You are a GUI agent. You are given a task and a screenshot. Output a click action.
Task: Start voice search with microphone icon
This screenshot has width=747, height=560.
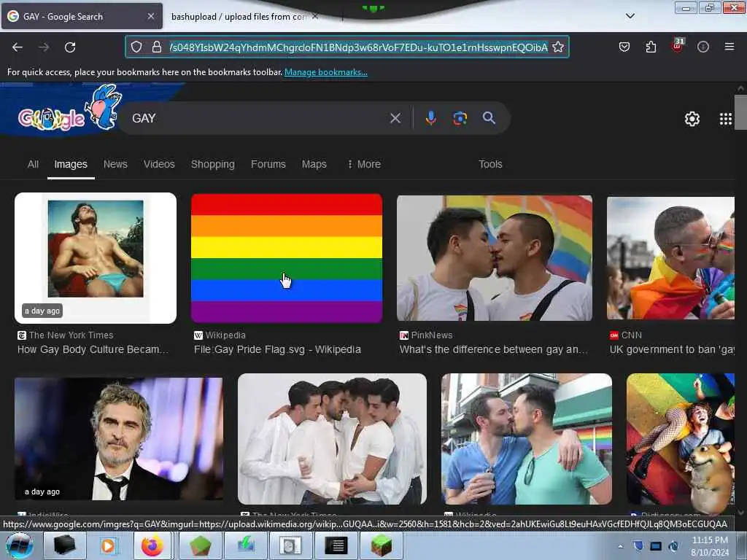click(x=430, y=117)
